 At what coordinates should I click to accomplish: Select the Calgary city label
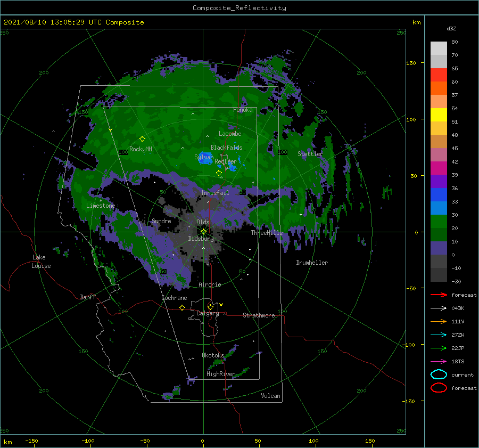click(x=208, y=313)
